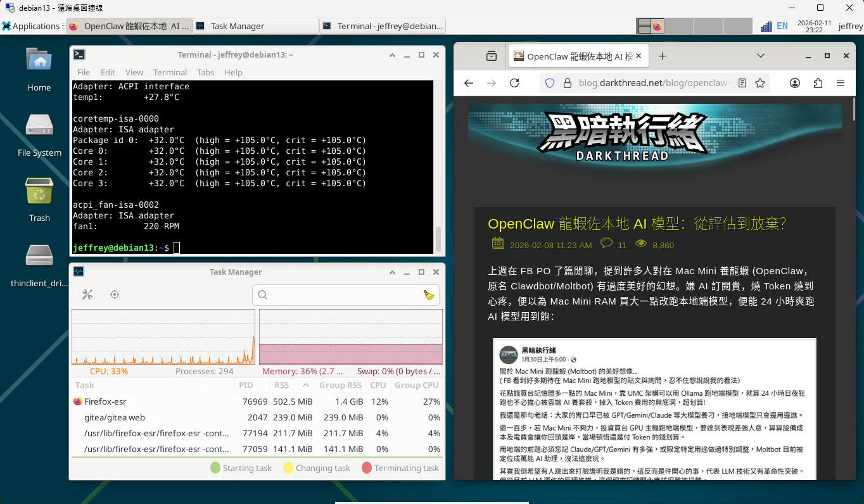This screenshot has width=864, height=504.
Task: Click the identify window crosshair icon
Action: pos(115,294)
